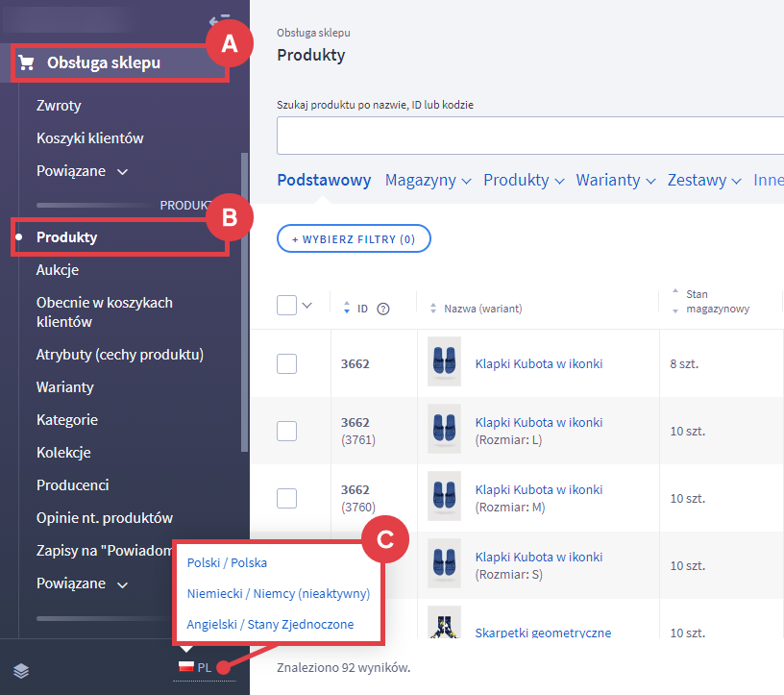Open Kategorie in the sidebar menu

tap(67, 420)
